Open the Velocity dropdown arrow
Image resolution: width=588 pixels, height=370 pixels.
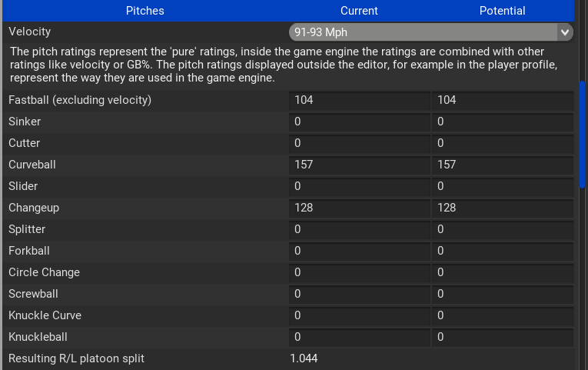(x=566, y=32)
